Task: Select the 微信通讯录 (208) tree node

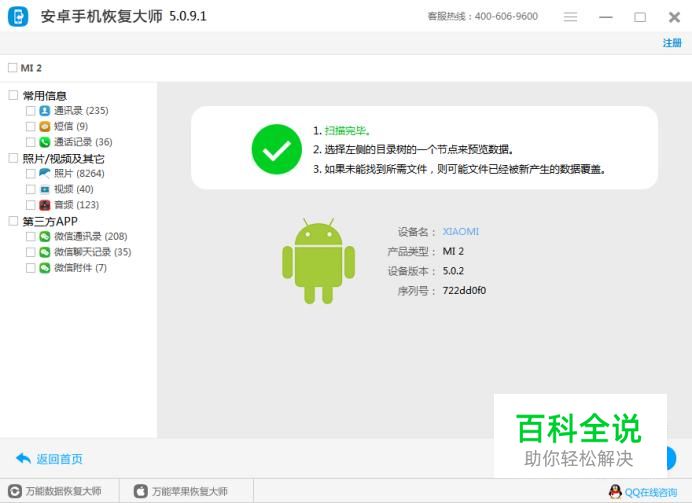Action: pos(91,236)
